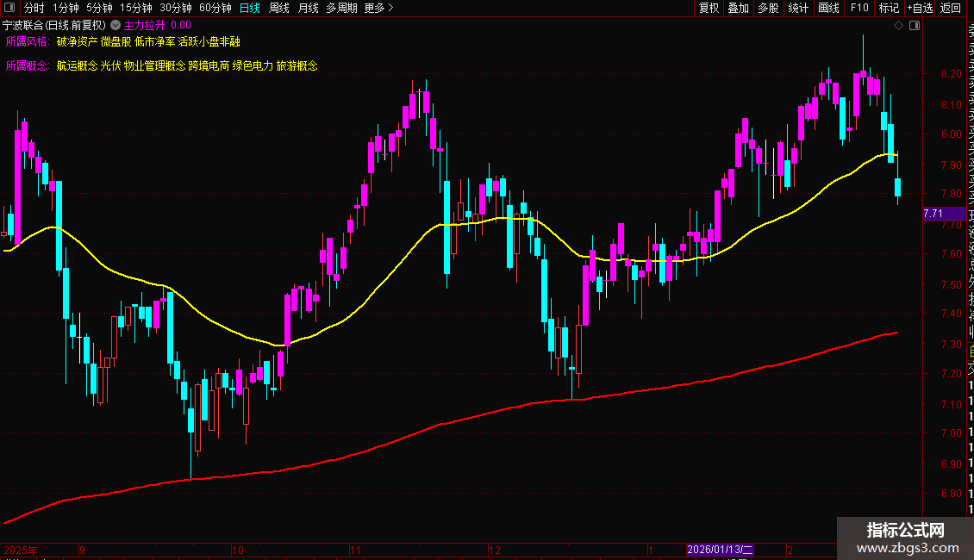This screenshot has width=974, height=560.
Task: Click the 航运概念 concept tag
Action: click(77, 65)
